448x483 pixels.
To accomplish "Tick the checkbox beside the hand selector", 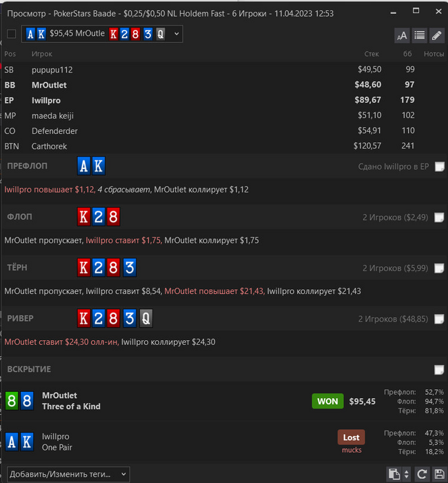I will point(12,34).
